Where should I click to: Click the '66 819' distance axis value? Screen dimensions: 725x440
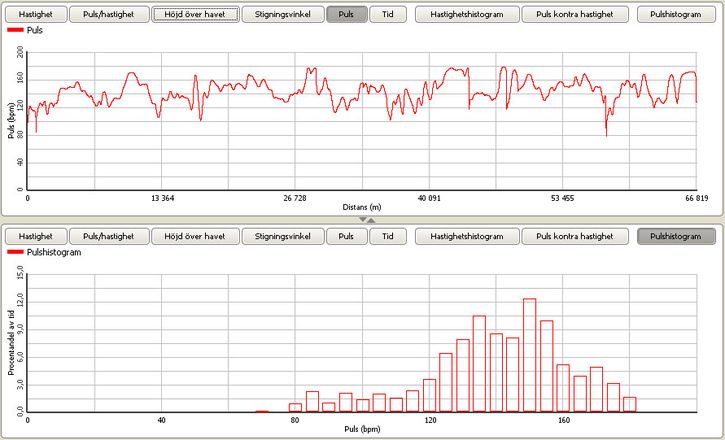click(696, 198)
